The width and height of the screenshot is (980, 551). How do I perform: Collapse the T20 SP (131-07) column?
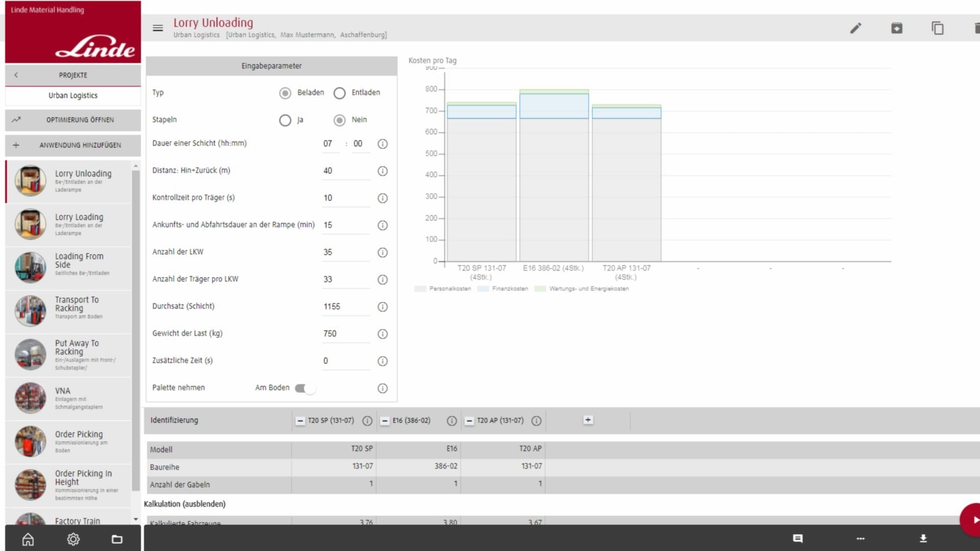click(x=300, y=421)
